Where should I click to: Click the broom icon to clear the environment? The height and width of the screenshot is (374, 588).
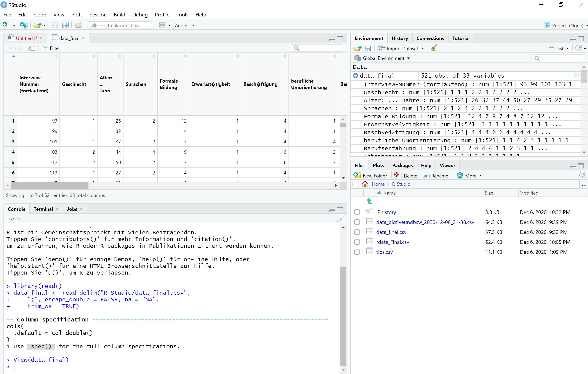(434, 48)
